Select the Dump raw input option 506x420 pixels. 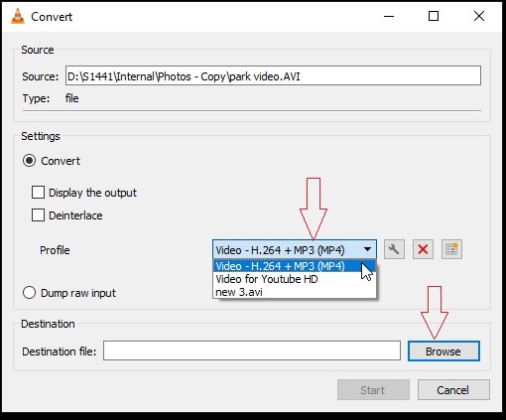[29, 293]
